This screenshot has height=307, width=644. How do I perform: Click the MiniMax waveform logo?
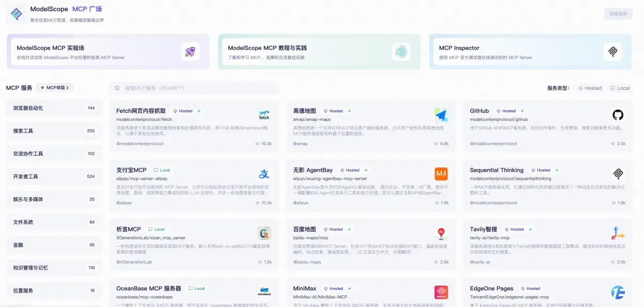pyautogui.click(x=441, y=292)
